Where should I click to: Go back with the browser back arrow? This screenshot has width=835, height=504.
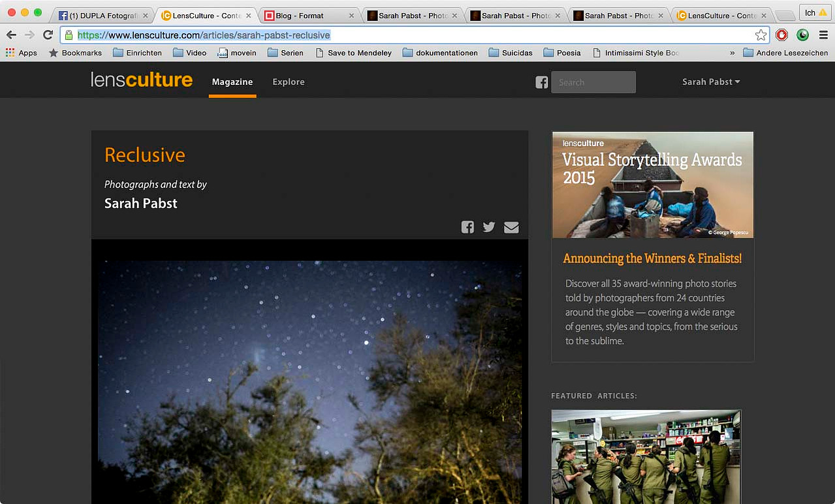point(11,35)
